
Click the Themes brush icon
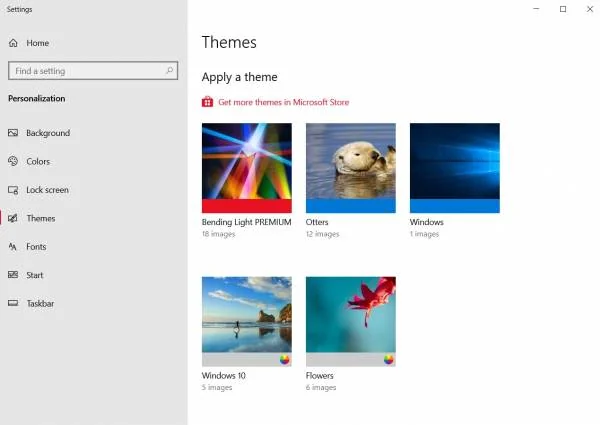click(x=13, y=218)
